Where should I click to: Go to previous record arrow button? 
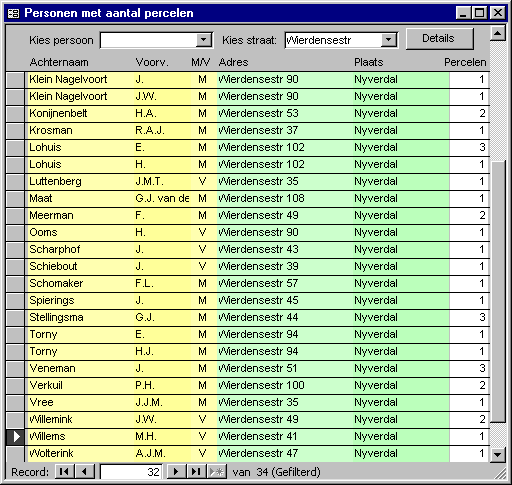[x=85, y=472]
